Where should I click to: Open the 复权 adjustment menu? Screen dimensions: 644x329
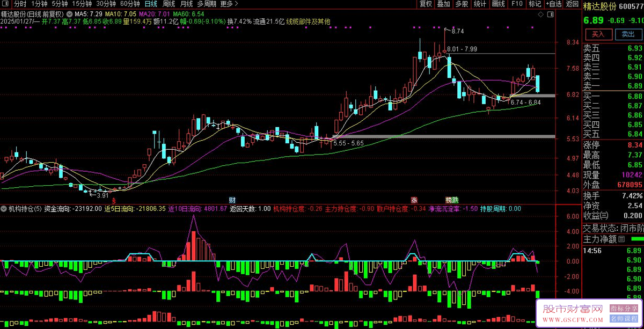(x=426, y=4)
